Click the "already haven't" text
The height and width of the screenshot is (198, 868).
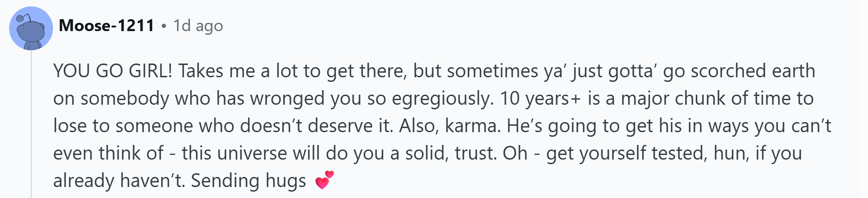119,181
